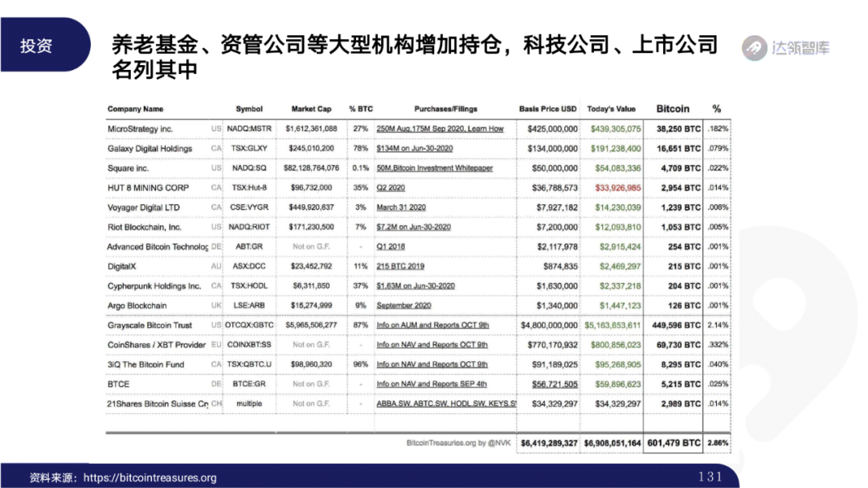Open 'Info on NAV and Reports SEP 4th' link

(x=432, y=383)
